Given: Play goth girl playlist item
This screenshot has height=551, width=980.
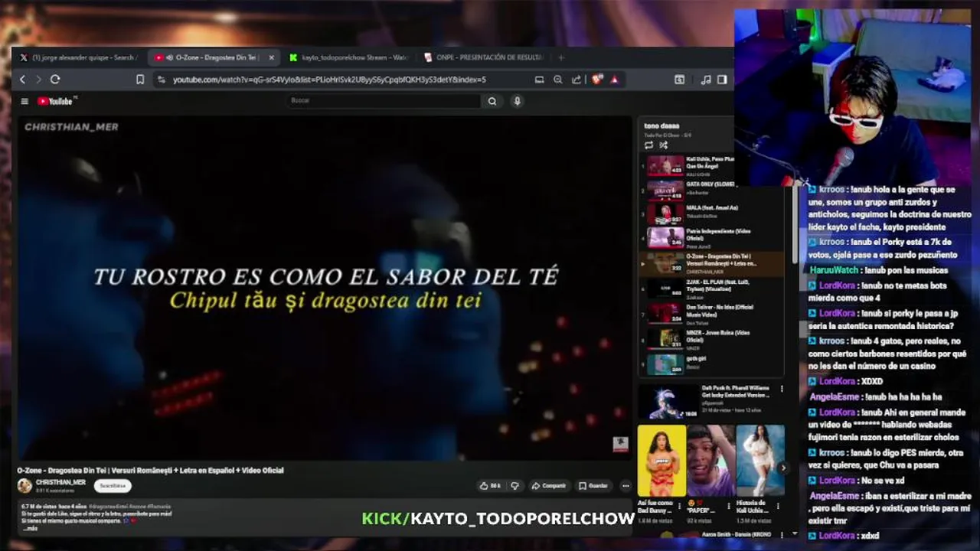Looking at the screenshot, I should pyautogui.click(x=712, y=364).
